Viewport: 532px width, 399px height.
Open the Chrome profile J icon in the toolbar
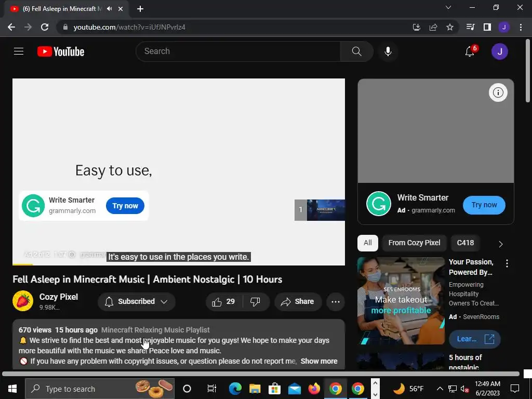click(504, 27)
